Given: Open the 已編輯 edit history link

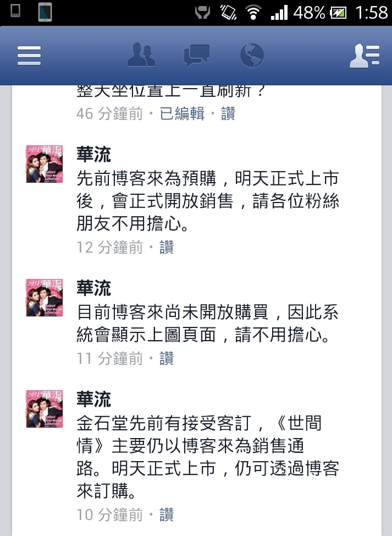Looking at the screenshot, I should [x=182, y=113].
